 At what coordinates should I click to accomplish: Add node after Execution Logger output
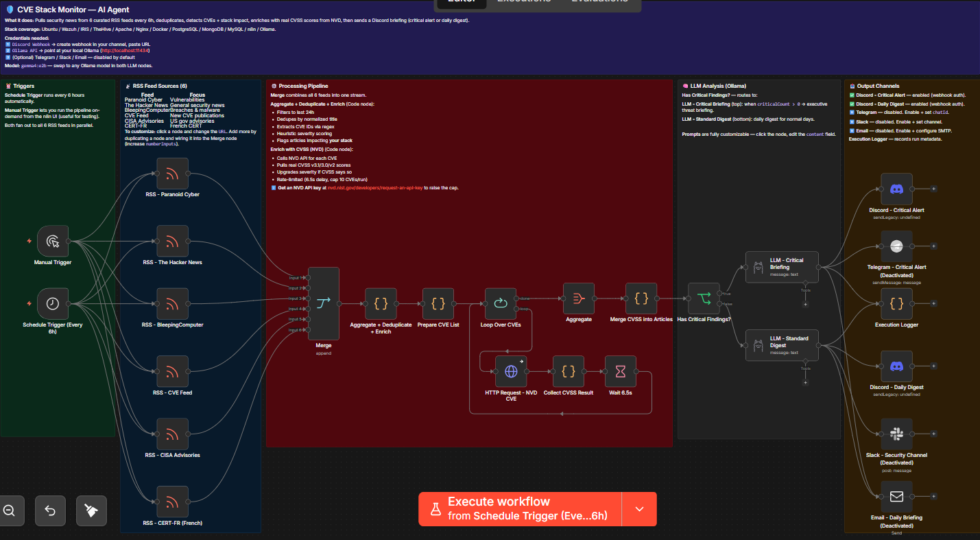pos(933,303)
